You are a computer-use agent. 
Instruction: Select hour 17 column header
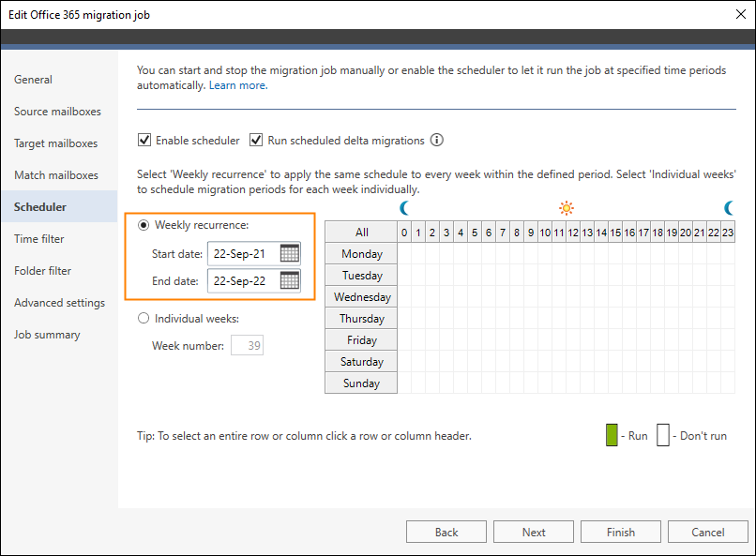pos(643,233)
